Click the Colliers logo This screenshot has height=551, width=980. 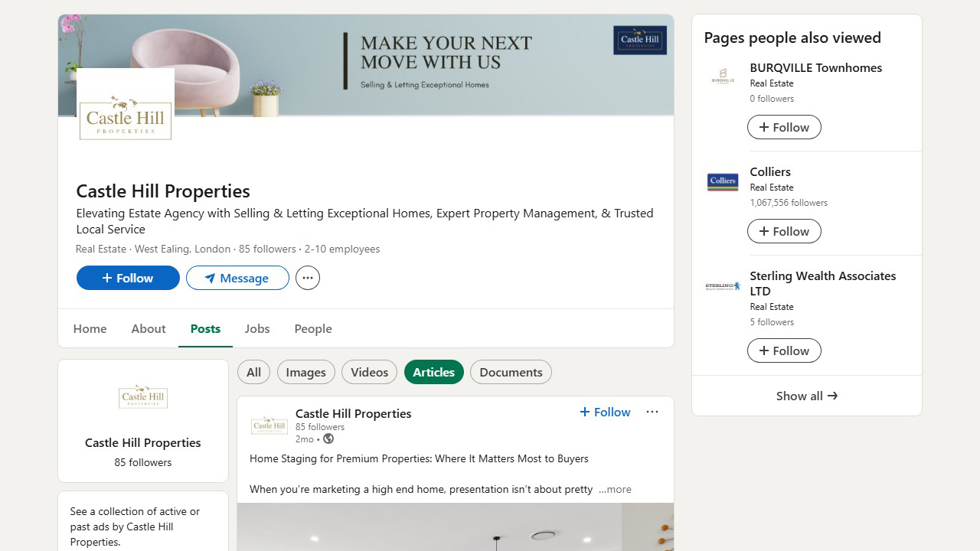coord(723,181)
